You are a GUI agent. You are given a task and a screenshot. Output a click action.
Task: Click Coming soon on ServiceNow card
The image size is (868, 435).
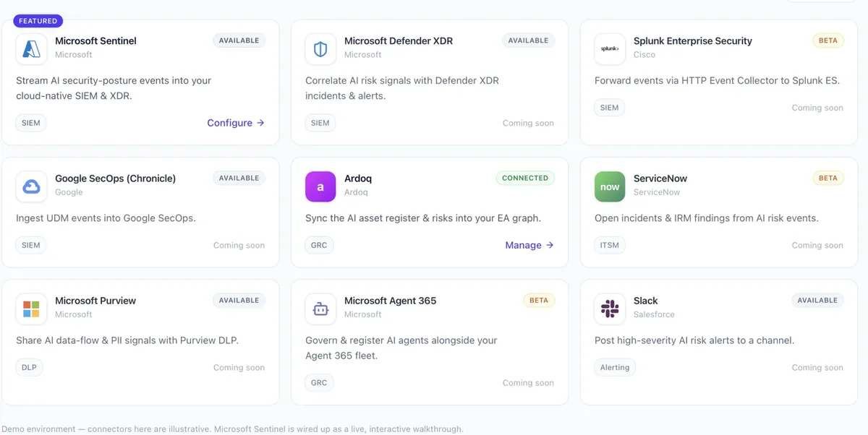pos(817,245)
